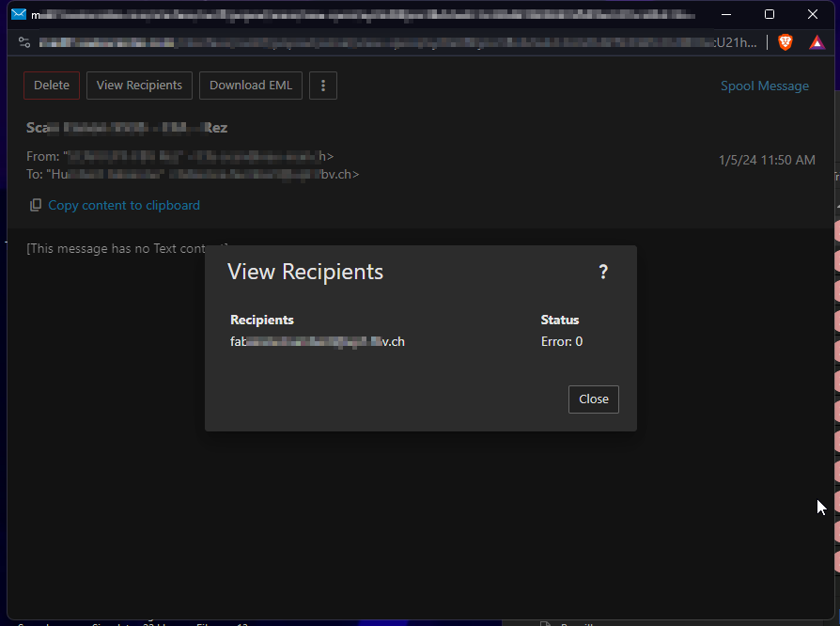Click the 'Error: 0' status value
The height and width of the screenshot is (626, 840).
click(562, 341)
